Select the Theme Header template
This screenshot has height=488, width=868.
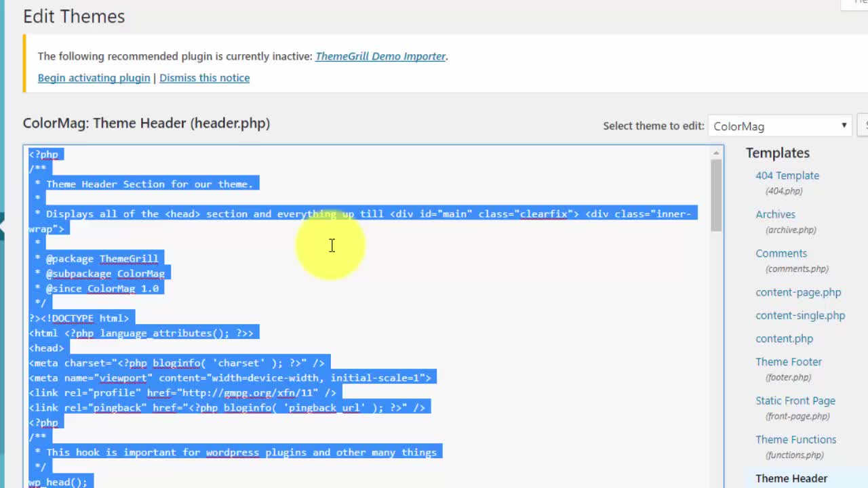pos(791,479)
